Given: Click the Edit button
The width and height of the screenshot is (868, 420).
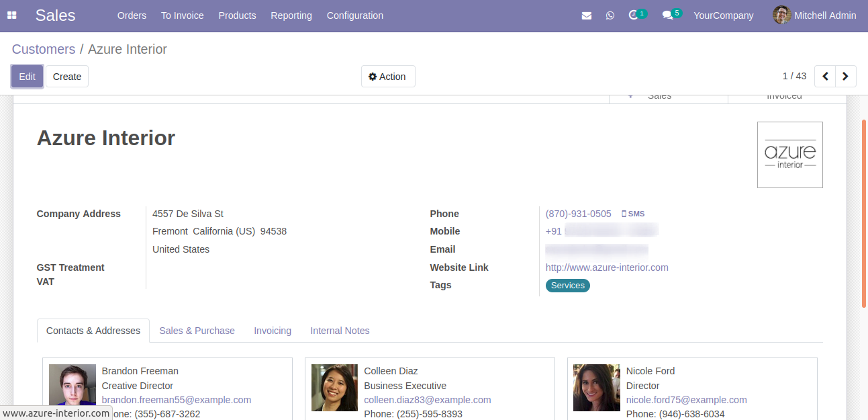Looking at the screenshot, I should click(28, 77).
